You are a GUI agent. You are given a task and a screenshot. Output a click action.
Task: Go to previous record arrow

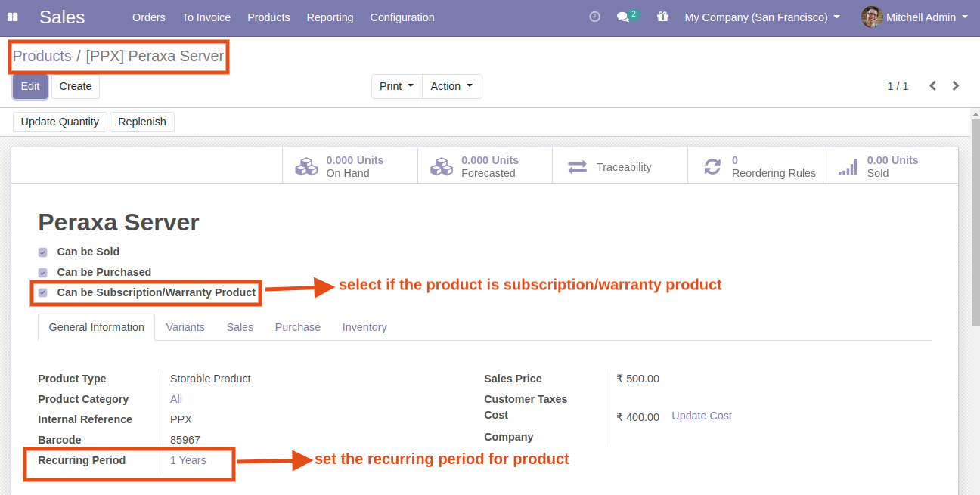coord(933,86)
